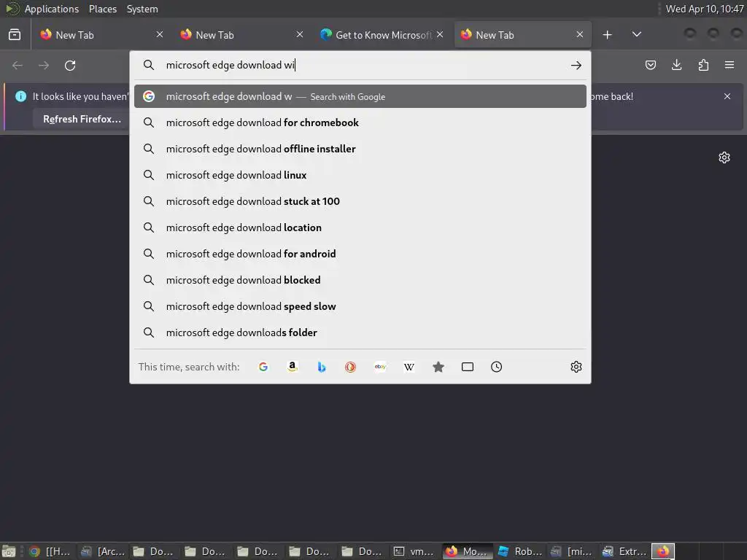Choose suggestion 'download for android'
Image resolution: width=747 pixels, height=560 pixels.
pos(360,254)
